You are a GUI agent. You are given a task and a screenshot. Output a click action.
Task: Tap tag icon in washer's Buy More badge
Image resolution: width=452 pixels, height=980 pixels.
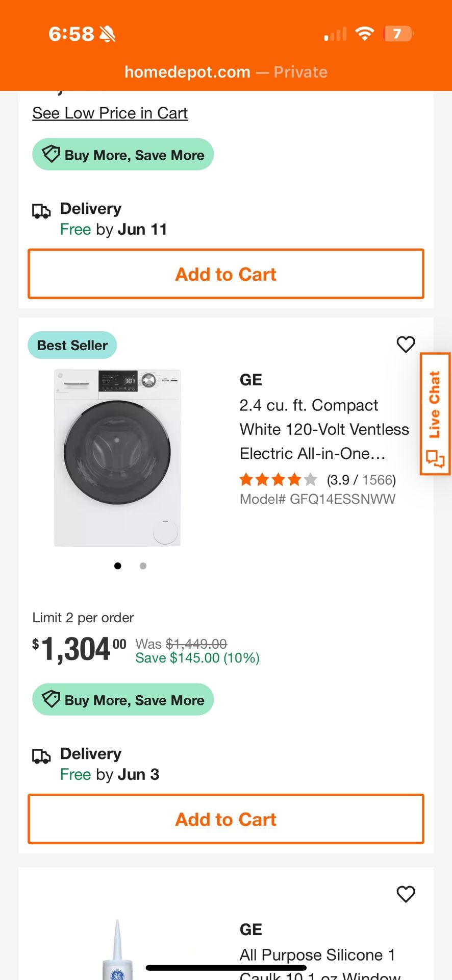click(51, 699)
